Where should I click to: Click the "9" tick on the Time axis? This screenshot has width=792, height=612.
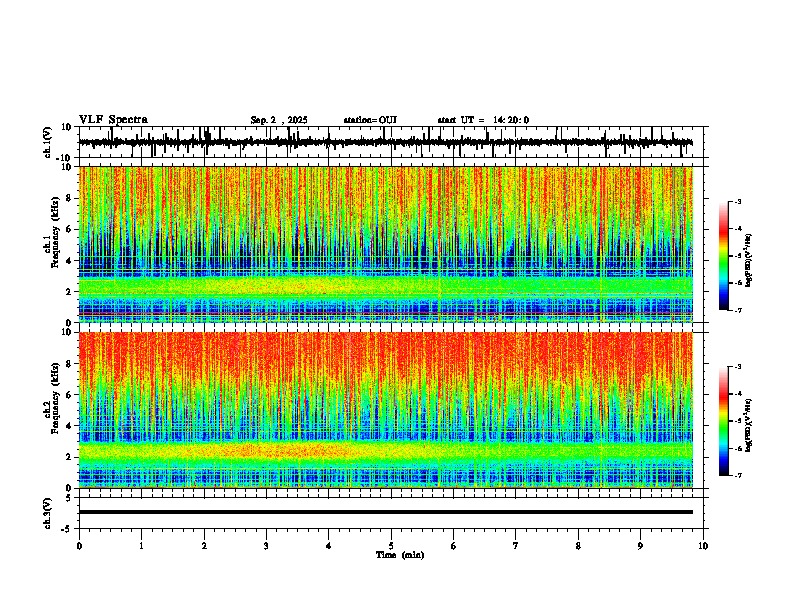(x=640, y=546)
